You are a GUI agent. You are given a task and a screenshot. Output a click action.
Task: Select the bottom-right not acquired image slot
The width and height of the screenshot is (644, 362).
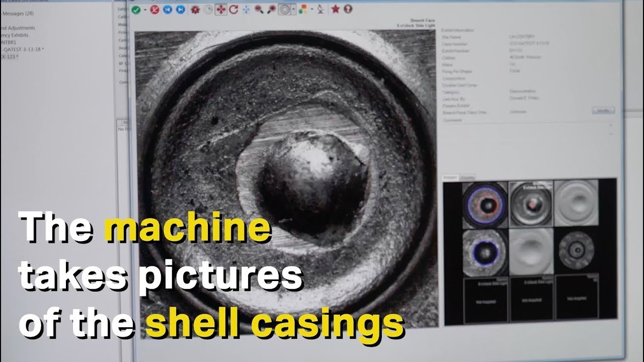[x=577, y=297]
